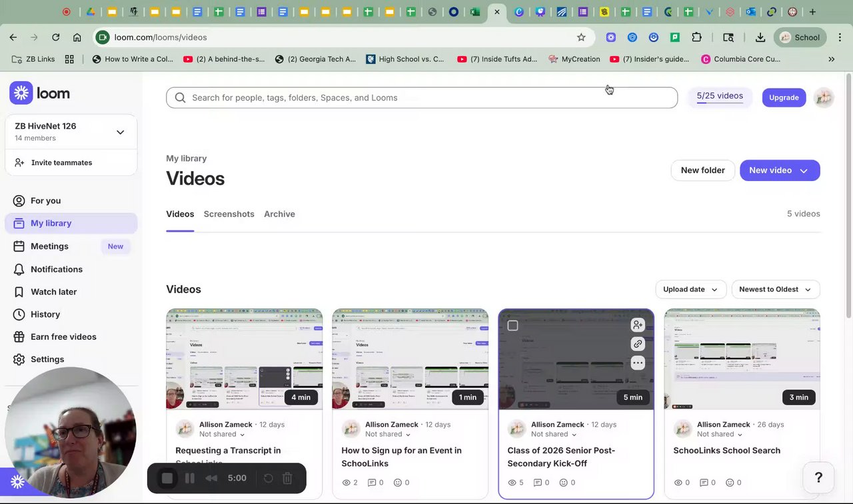Open the ZB Links bookmark folder
Image resolution: width=853 pixels, height=504 pixels.
pyautogui.click(x=34, y=59)
